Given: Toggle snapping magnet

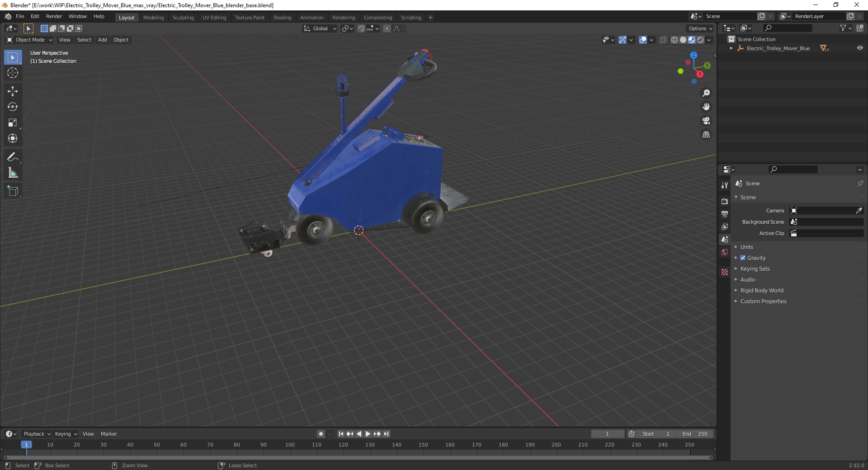Looking at the screenshot, I should point(361,28).
